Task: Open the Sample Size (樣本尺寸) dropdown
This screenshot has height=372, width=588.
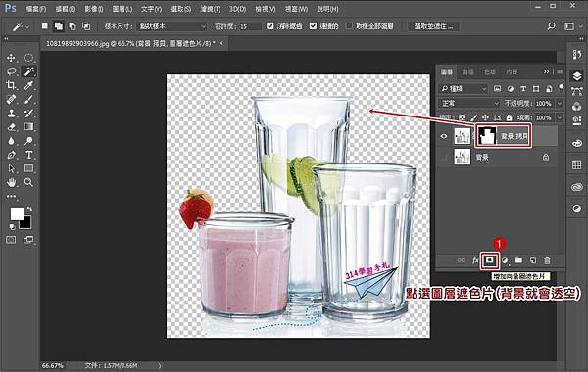Action: pos(171,26)
